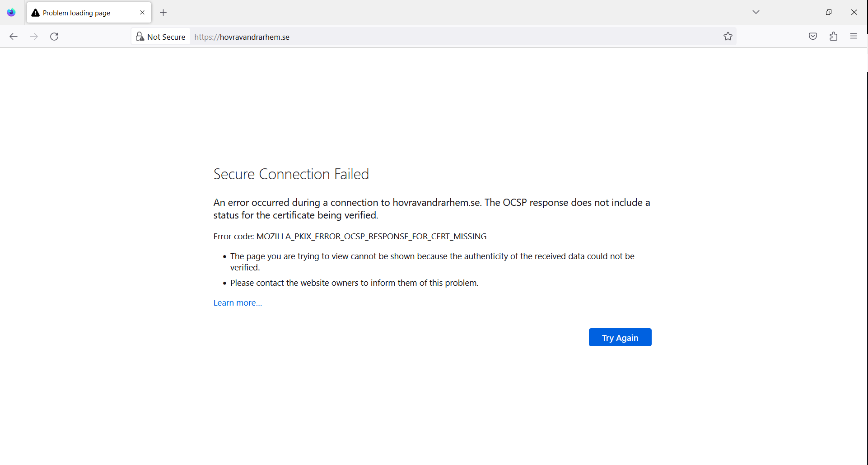This screenshot has height=465, width=868.
Task: Open the application menu (hamburger)
Action: pyautogui.click(x=854, y=36)
